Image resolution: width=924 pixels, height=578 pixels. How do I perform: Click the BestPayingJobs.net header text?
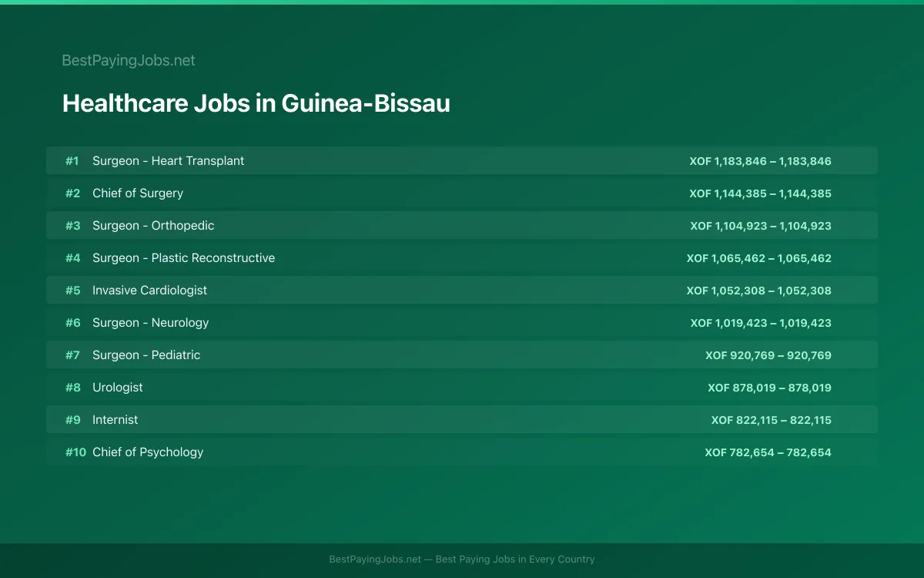tap(129, 60)
